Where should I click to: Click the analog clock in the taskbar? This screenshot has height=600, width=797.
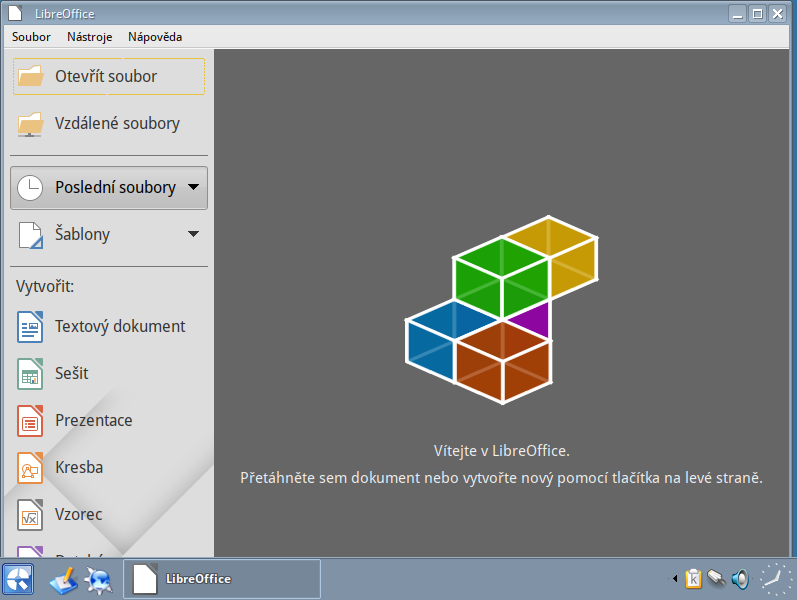(776, 579)
